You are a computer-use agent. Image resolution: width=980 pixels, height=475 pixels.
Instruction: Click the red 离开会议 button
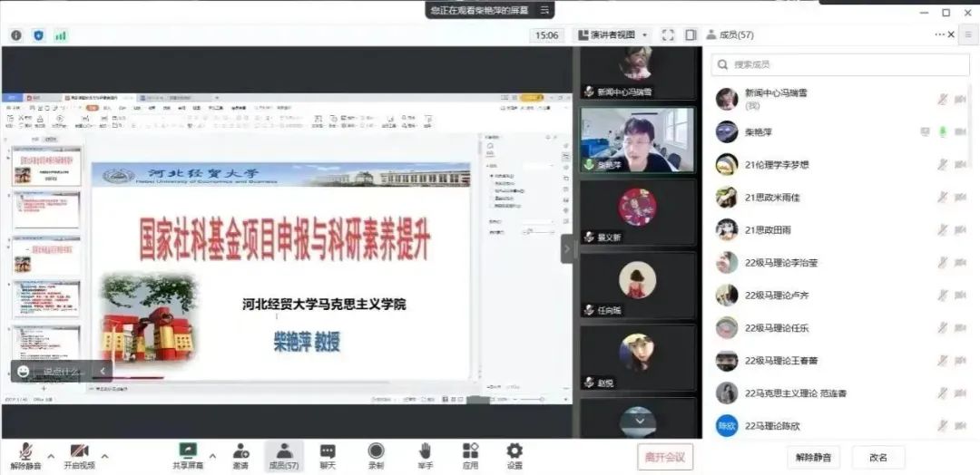pos(665,457)
